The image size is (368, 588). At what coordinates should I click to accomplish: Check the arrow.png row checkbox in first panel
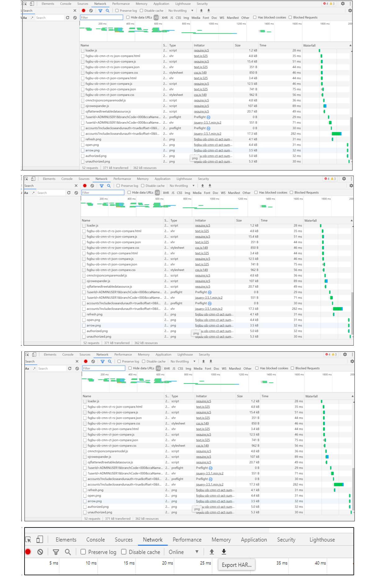[83, 151]
